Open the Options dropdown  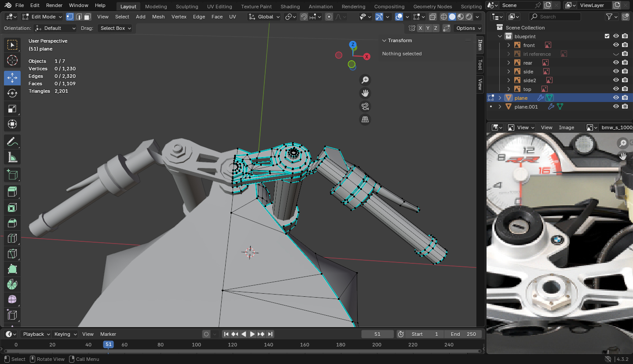pos(468,28)
